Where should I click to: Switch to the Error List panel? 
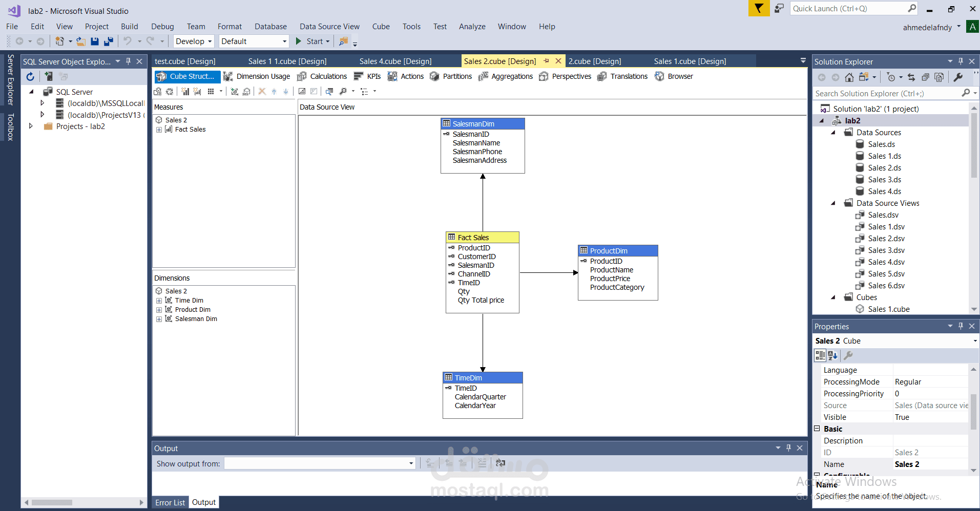pos(170,502)
